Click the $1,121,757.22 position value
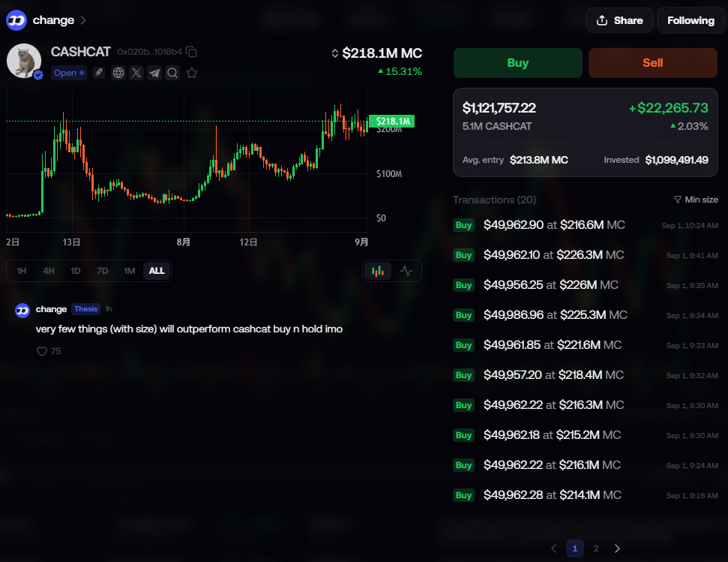Image resolution: width=728 pixels, height=562 pixels. click(499, 108)
